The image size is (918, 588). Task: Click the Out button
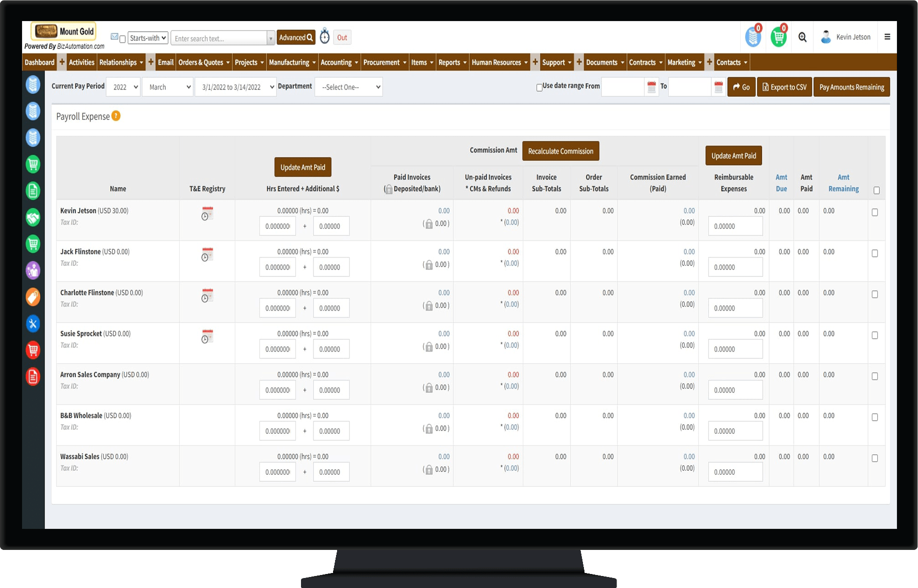tap(342, 38)
